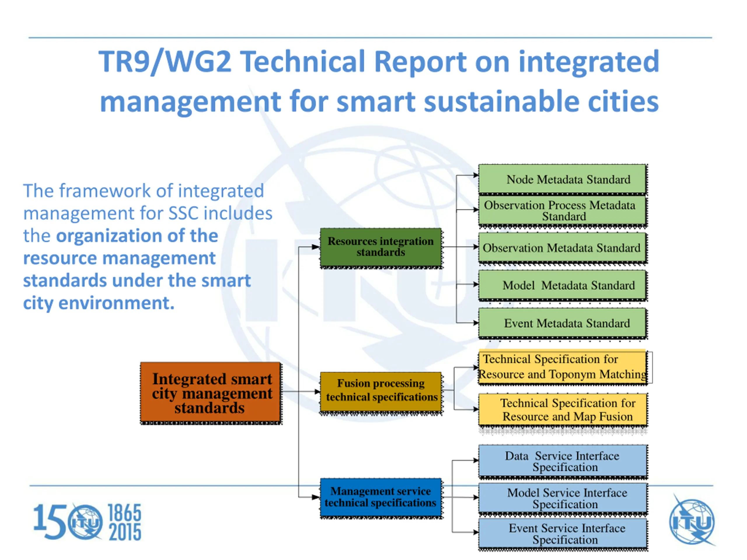Click the Node Metadata Standard box
Screen dimensions: 747x560
[563, 180]
